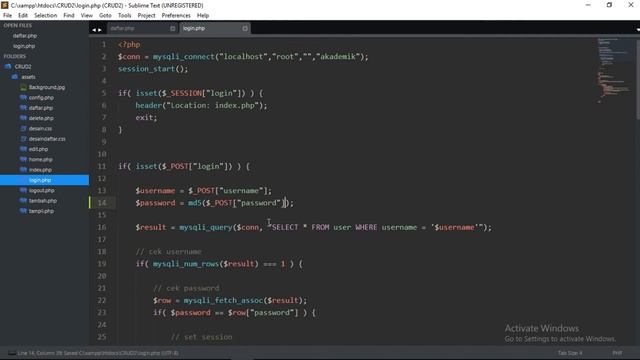Open the Selection menu
This screenshot has width=640, height=360.
[x=45, y=16]
